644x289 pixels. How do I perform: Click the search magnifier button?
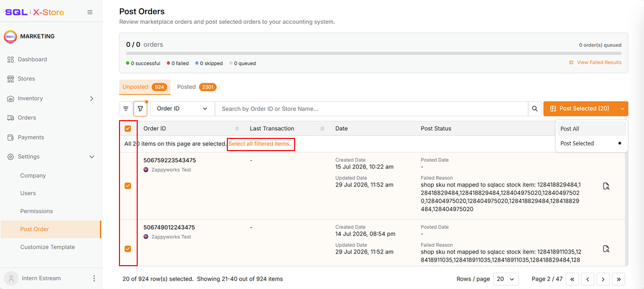pos(535,109)
